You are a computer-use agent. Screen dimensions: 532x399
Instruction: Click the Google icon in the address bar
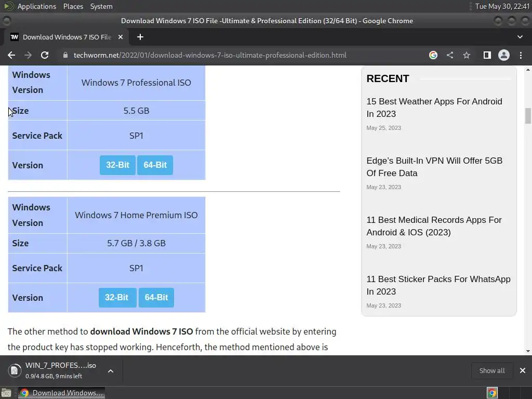(433, 55)
